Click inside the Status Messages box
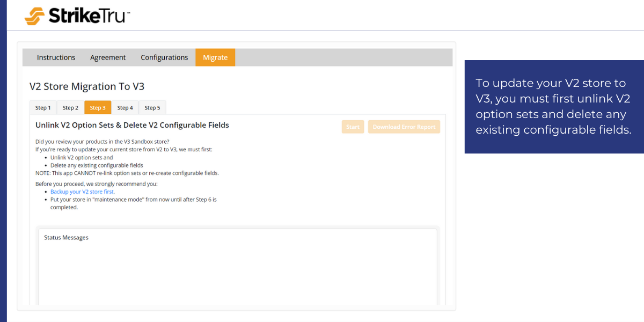The height and width of the screenshot is (322, 644). click(237, 268)
